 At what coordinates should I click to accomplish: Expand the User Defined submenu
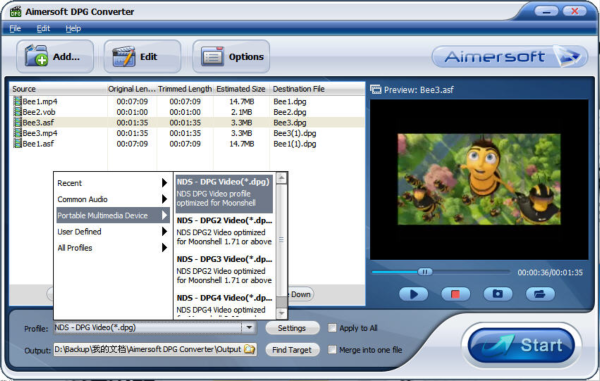pyautogui.click(x=112, y=231)
